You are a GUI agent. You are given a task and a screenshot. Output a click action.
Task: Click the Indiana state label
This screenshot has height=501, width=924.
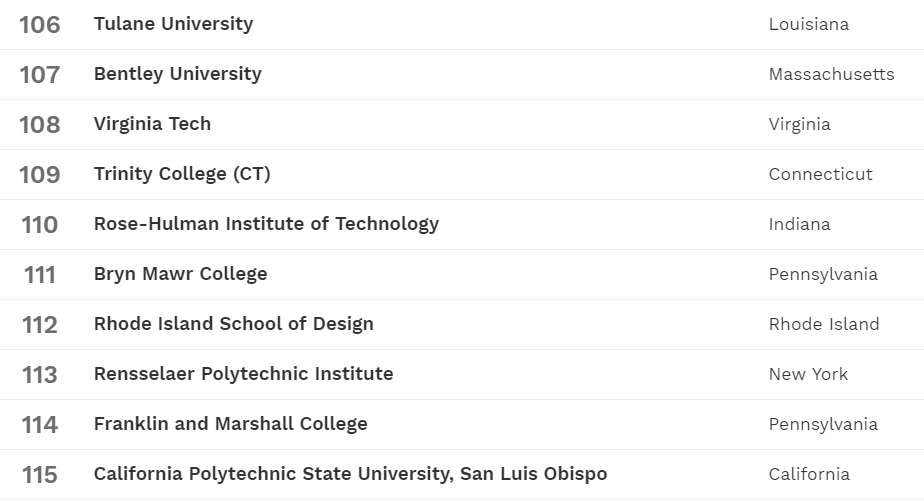click(x=799, y=224)
